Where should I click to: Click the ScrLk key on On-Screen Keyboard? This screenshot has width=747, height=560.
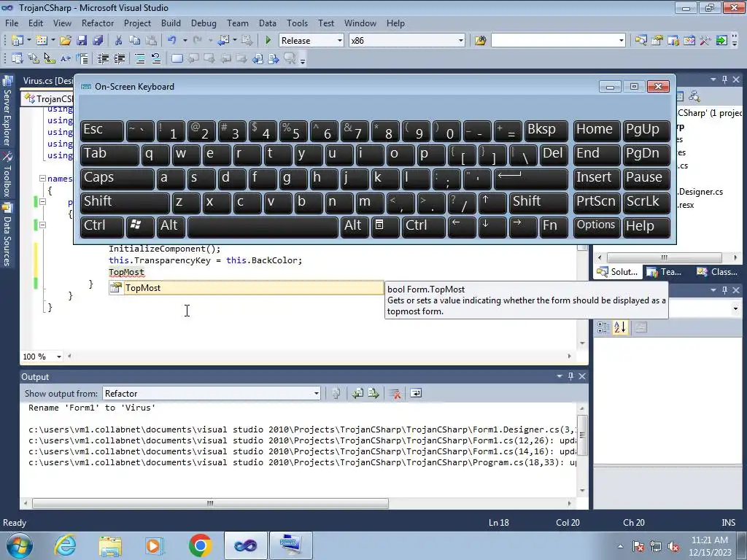(x=646, y=202)
